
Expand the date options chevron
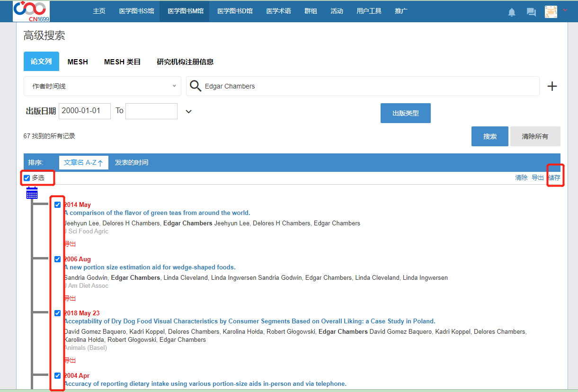[x=188, y=112]
